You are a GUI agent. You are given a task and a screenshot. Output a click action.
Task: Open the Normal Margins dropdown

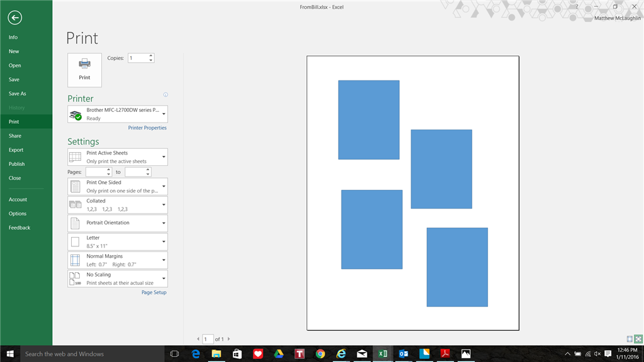(118, 260)
